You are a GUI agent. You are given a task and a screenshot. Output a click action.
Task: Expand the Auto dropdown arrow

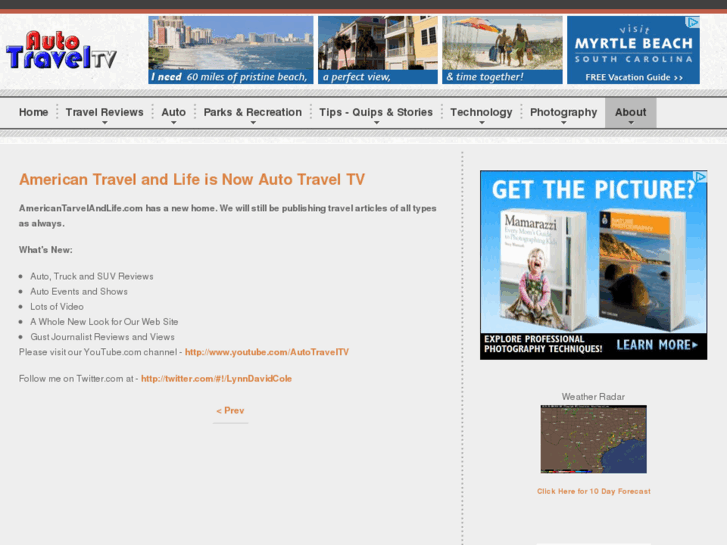pyautogui.click(x=174, y=123)
